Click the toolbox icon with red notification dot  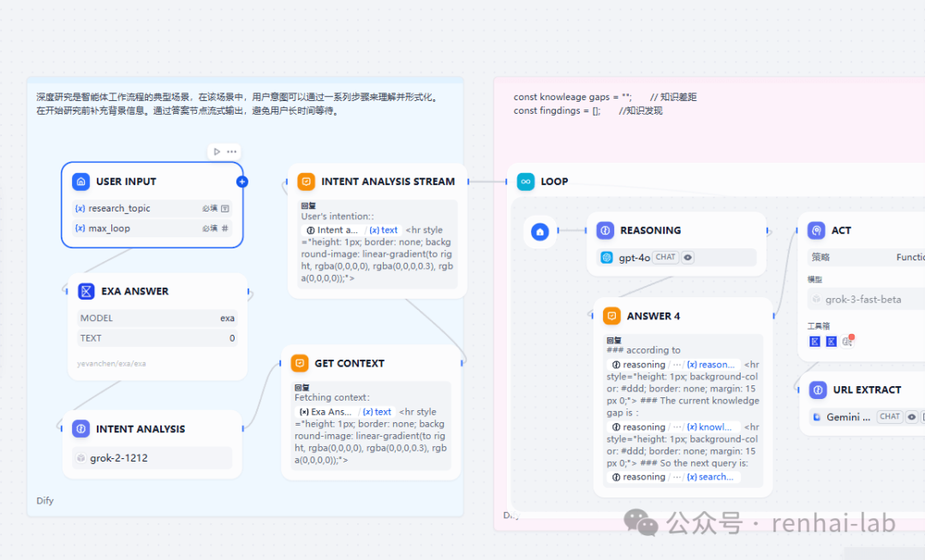coord(847,341)
